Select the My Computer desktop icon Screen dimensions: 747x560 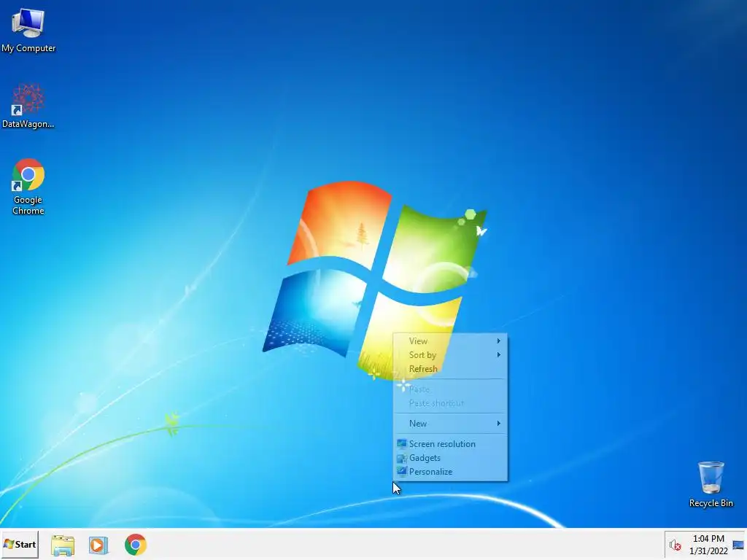(28, 30)
